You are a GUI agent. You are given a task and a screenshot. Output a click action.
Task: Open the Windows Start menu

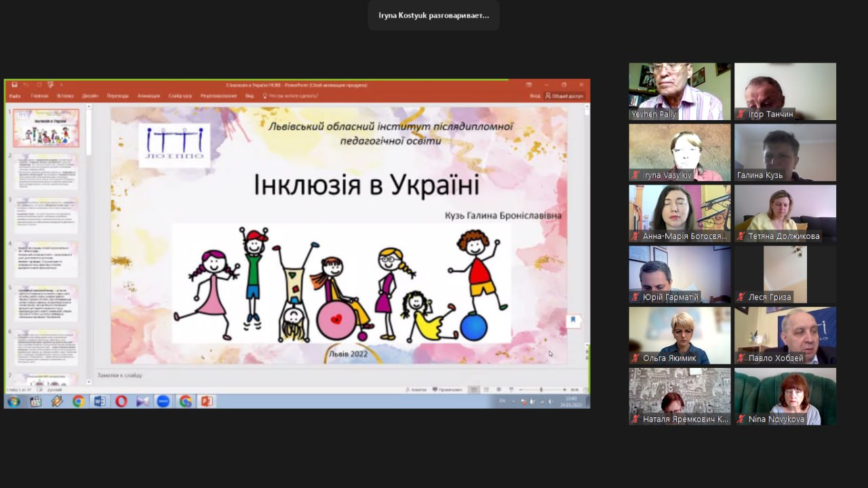[x=14, y=401]
